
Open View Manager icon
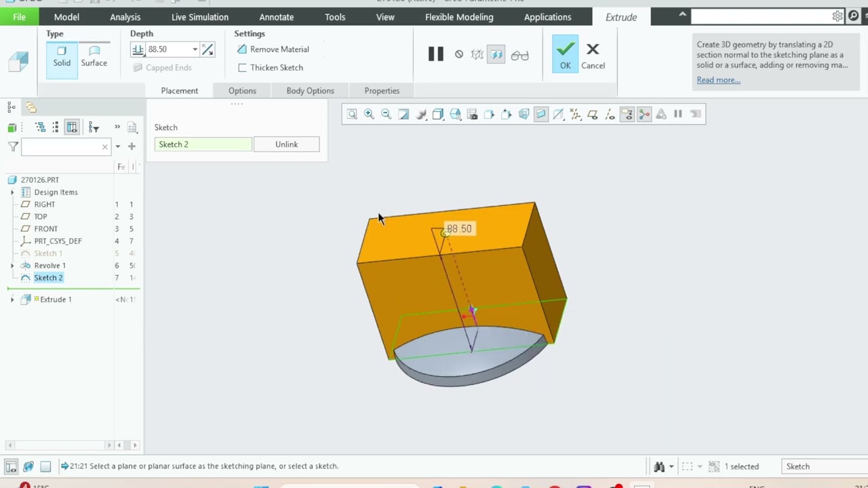coord(455,114)
